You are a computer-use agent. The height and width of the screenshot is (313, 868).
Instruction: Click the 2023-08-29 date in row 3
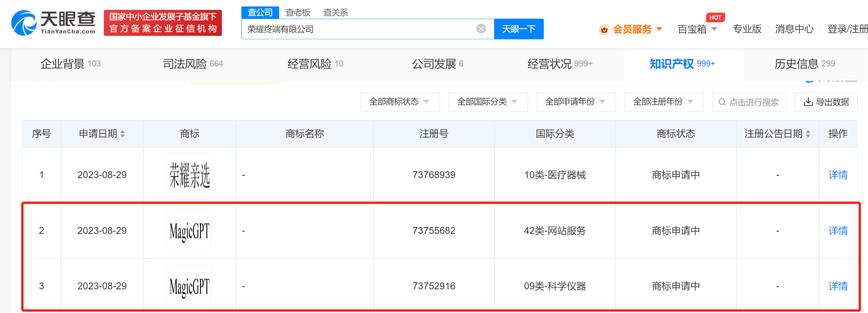click(102, 286)
